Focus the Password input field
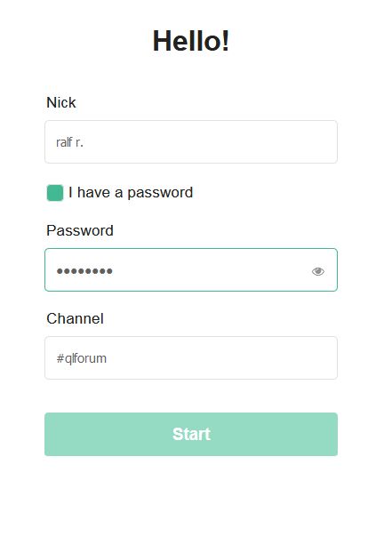This screenshot has width=392, height=545. [191, 269]
